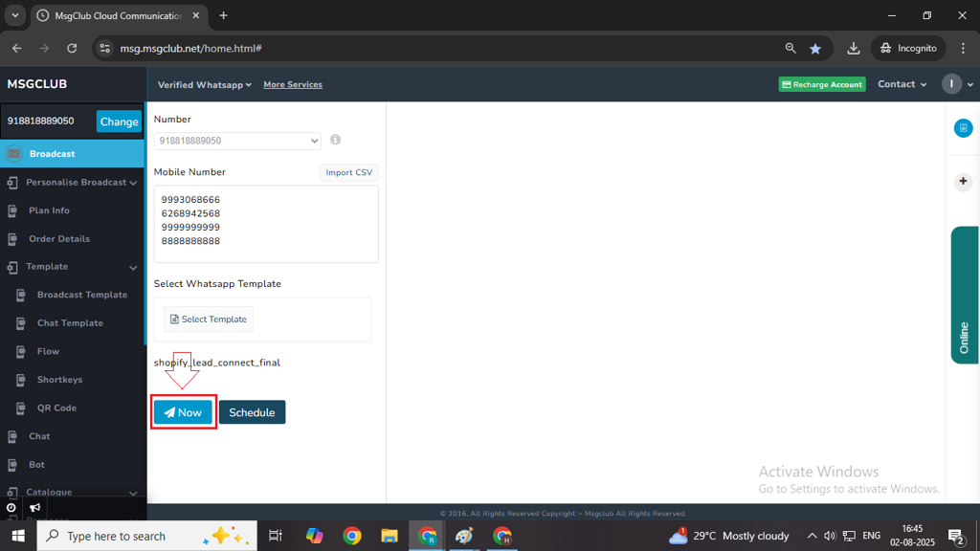Open Chat Template sidebar item
The width and height of the screenshot is (980, 551).
pos(72,323)
